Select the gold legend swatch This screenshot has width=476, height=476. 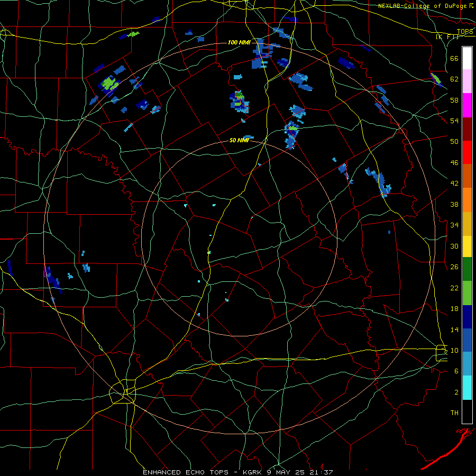coord(467,224)
